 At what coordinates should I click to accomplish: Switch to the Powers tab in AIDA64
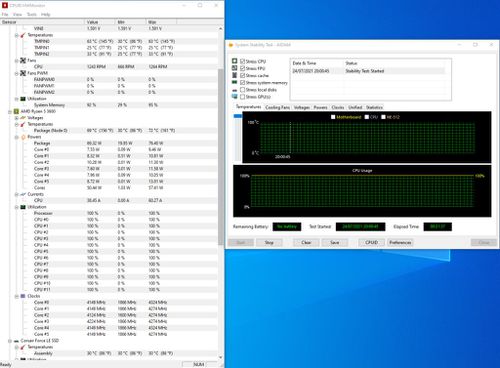click(x=320, y=107)
